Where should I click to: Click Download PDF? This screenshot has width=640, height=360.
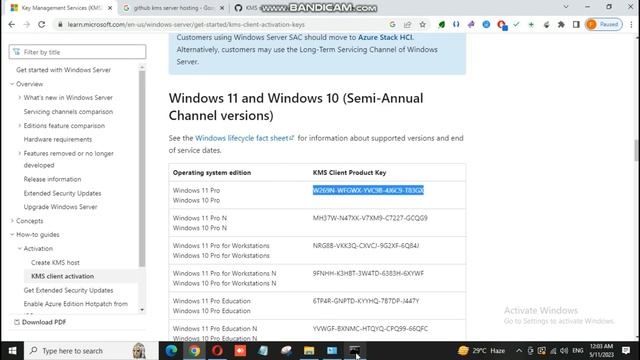coord(40,322)
